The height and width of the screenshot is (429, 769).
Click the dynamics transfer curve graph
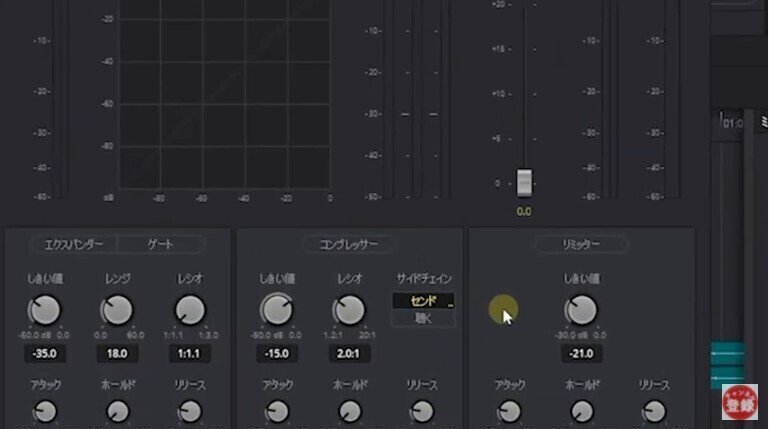click(225, 93)
